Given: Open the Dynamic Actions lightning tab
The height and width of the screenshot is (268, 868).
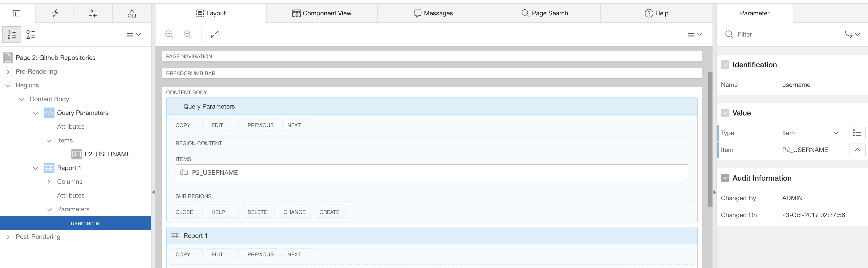Looking at the screenshot, I should pyautogui.click(x=54, y=13).
